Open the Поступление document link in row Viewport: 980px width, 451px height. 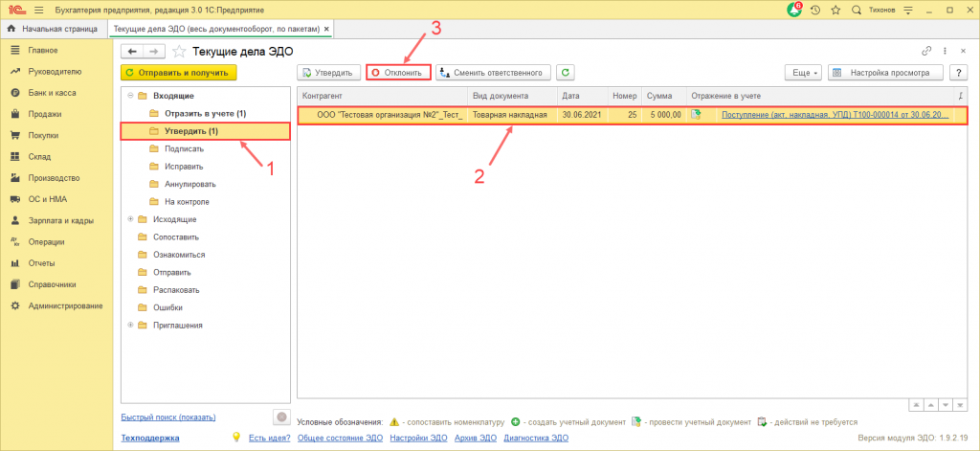(x=835, y=115)
